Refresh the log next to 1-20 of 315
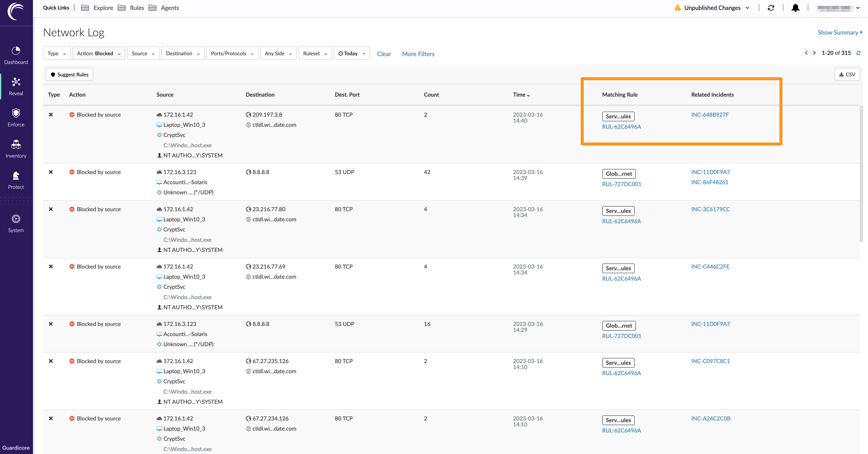Viewport: 868px width, 454px height. [858, 53]
